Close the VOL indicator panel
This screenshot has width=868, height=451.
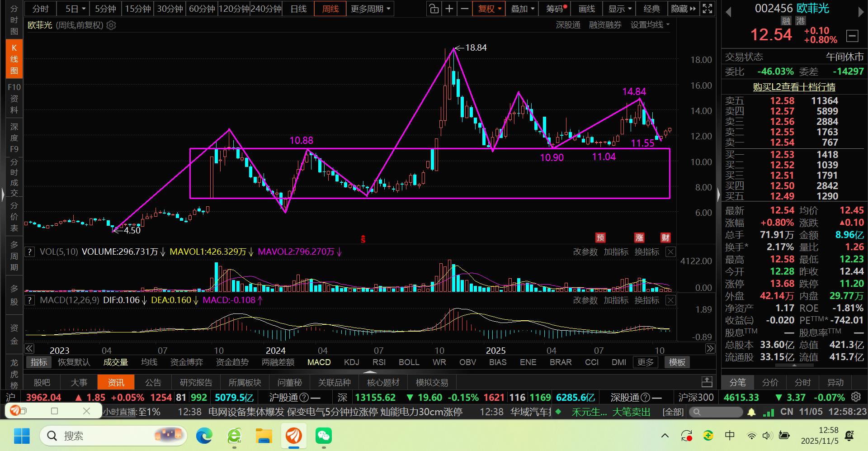tap(671, 252)
